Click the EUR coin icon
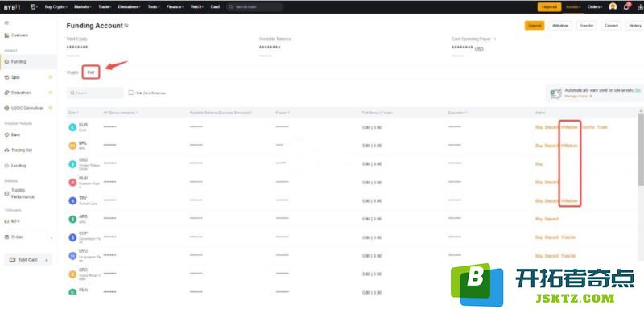The image size is (644, 309). tap(72, 127)
